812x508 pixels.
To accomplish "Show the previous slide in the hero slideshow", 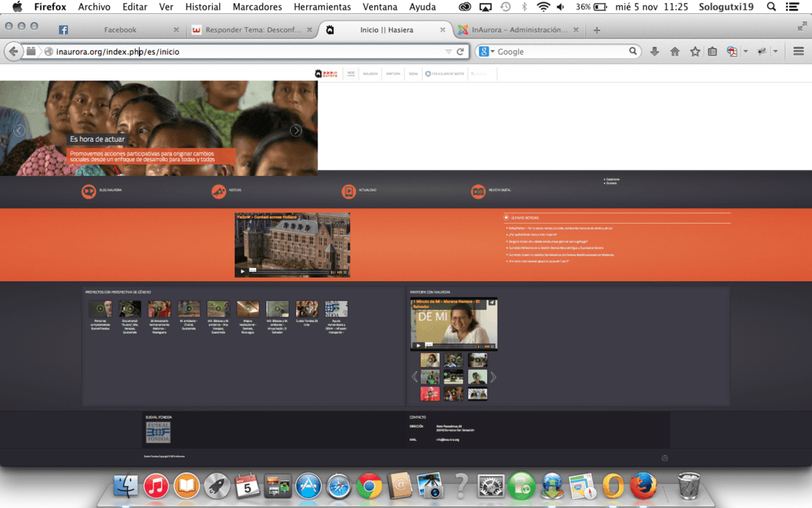I will [x=18, y=131].
